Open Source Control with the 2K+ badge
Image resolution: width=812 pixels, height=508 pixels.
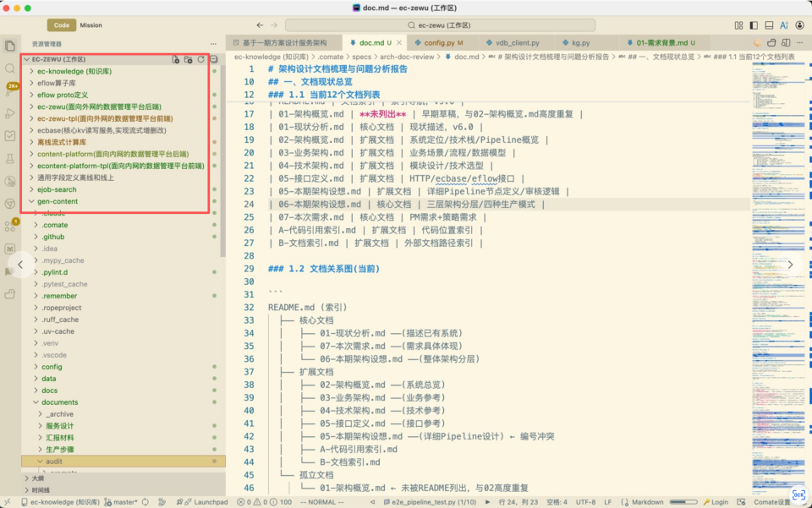click(10, 90)
